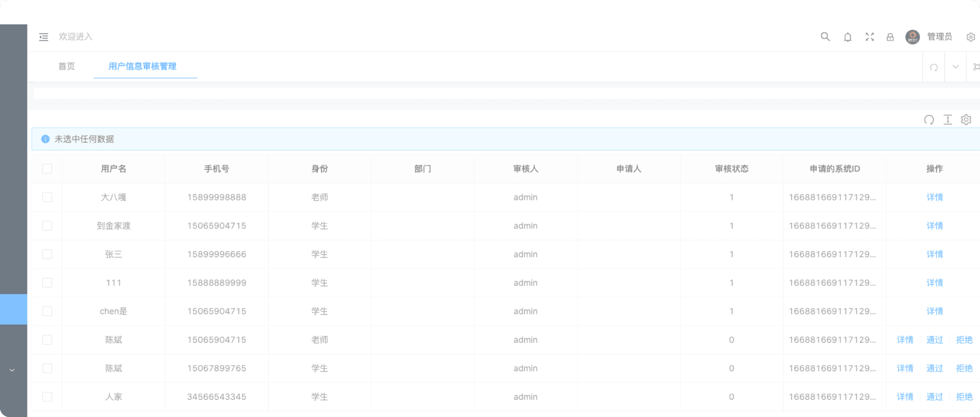The width and height of the screenshot is (980, 417).
Task: Switch to the 首页 tab
Action: click(x=67, y=66)
